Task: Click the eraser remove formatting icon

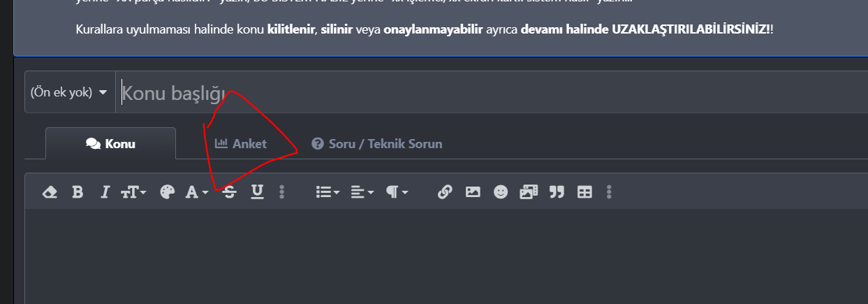Action: click(x=50, y=192)
